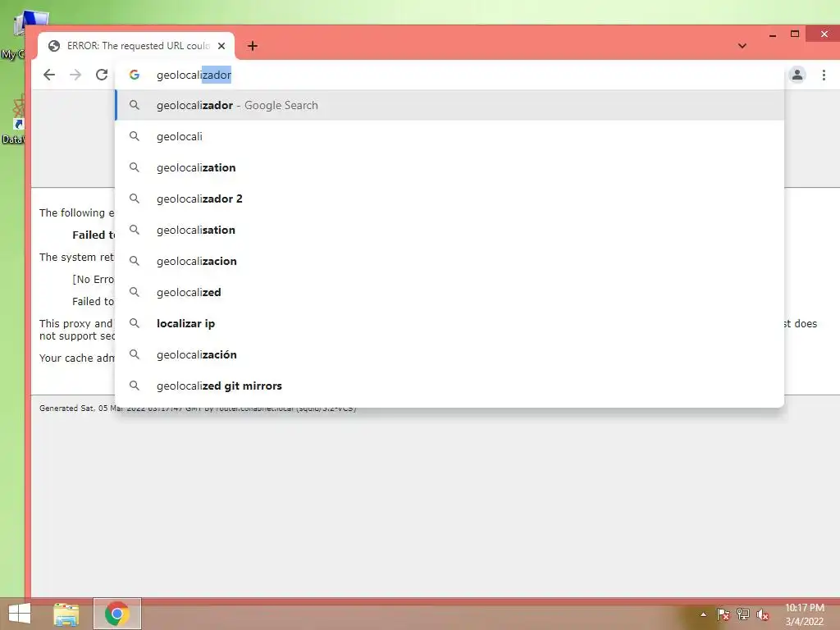Close the Chrome window
This screenshot has height=630, width=840.
824,34
